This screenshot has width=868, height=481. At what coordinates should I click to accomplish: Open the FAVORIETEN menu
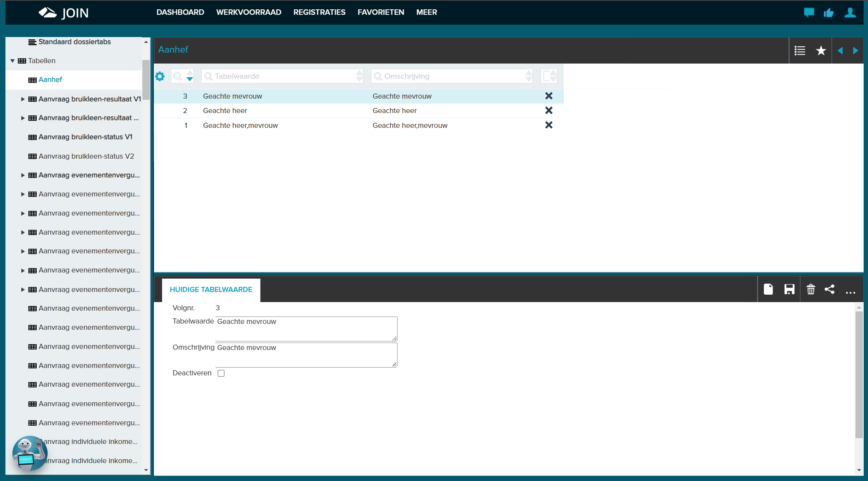click(x=381, y=12)
